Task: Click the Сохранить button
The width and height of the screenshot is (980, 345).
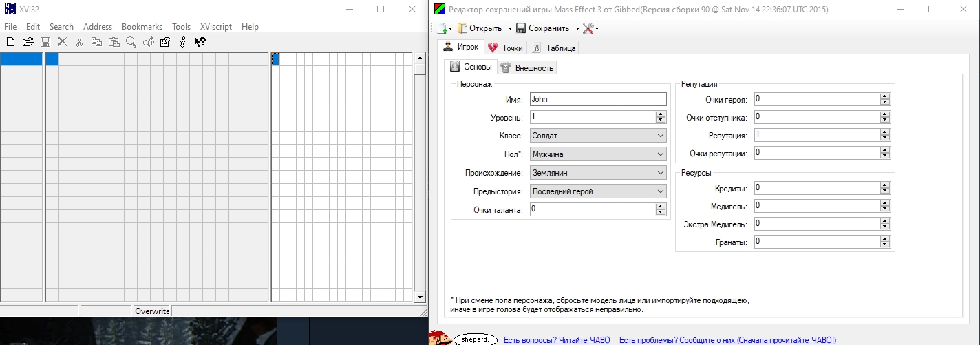Action: pos(543,28)
